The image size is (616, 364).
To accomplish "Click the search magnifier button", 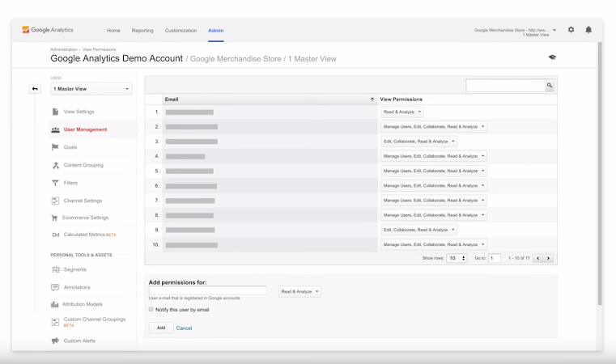I will (x=550, y=85).
